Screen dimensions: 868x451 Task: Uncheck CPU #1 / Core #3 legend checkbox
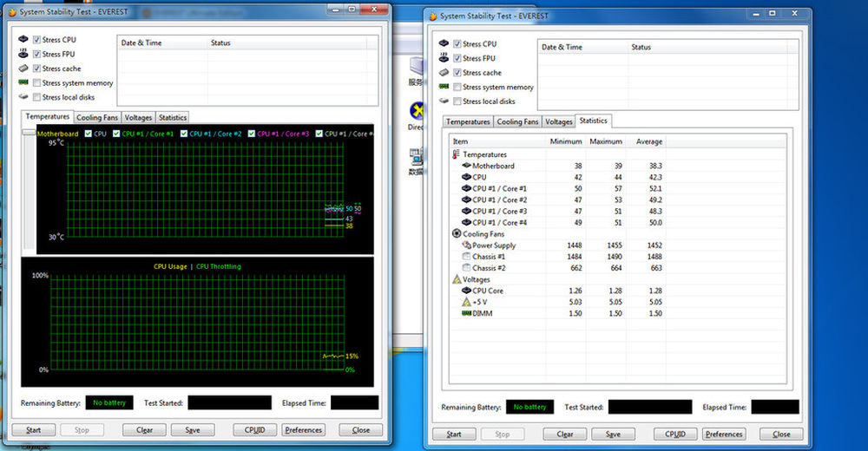click(x=252, y=134)
